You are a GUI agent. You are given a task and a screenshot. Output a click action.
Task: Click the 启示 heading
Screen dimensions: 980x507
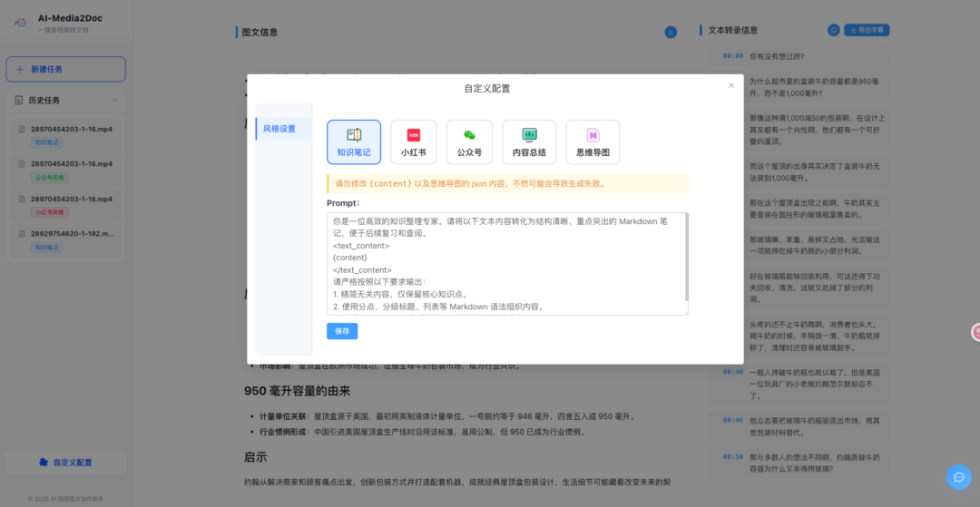[255, 457]
